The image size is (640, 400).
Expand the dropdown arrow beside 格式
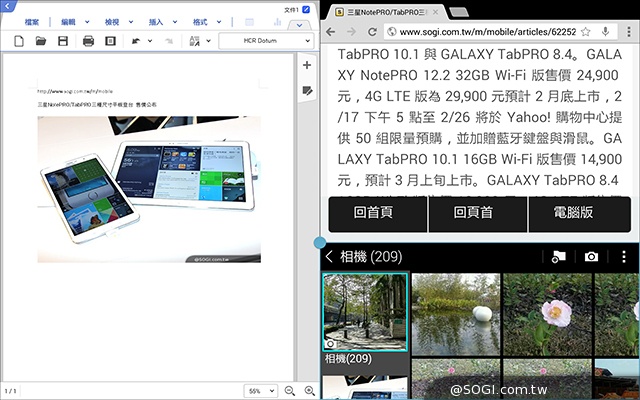(219, 22)
